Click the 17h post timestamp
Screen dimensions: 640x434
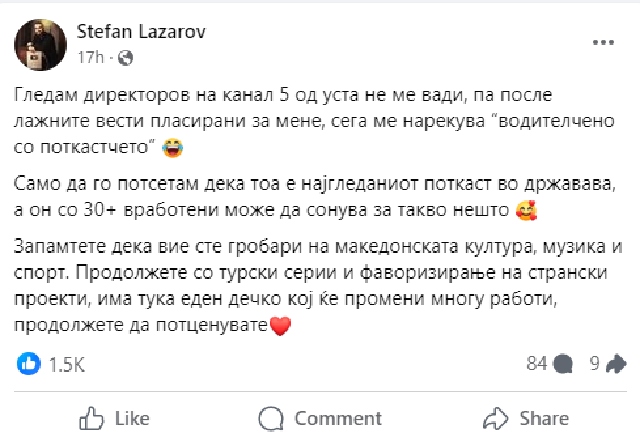pyautogui.click(x=89, y=58)
